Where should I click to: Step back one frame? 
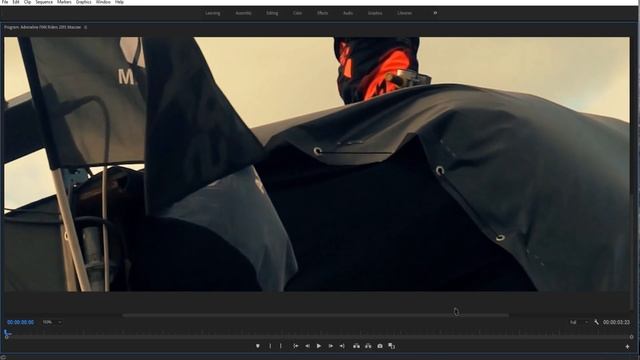307,346
